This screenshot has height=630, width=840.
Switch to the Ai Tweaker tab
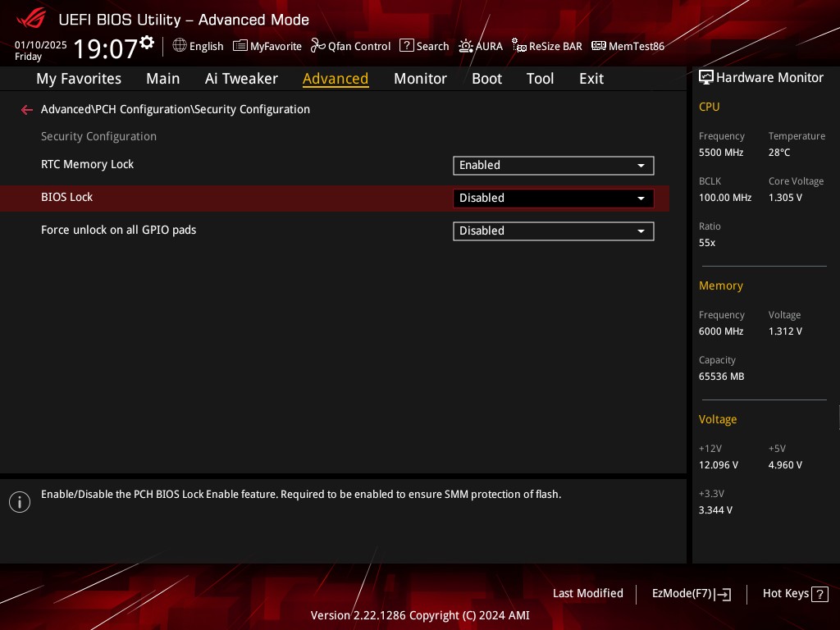pyautogui.click(x=241, y=79)
